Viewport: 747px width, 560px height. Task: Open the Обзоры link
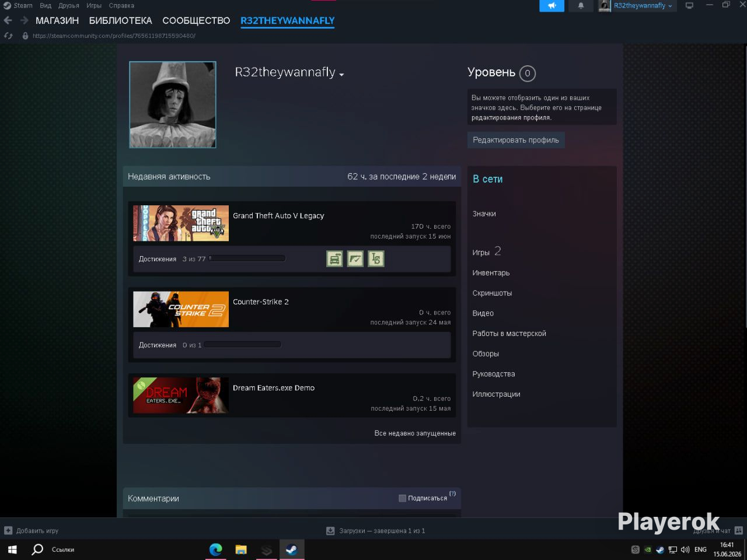click(486, 354)
